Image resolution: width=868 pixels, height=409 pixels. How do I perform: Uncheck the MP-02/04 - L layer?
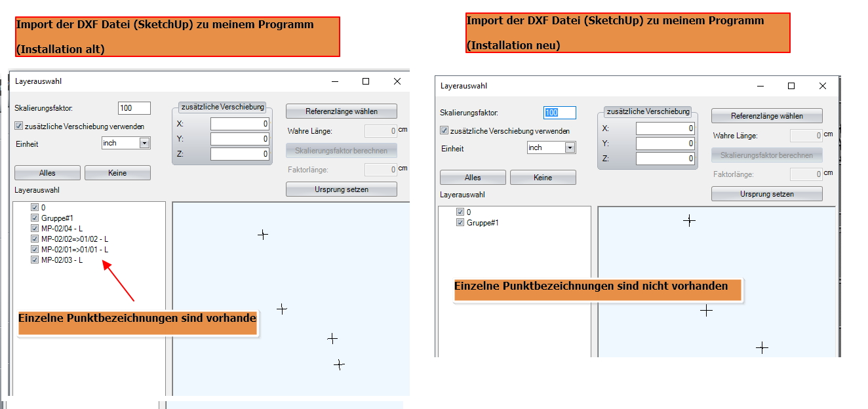coord(35,229)
